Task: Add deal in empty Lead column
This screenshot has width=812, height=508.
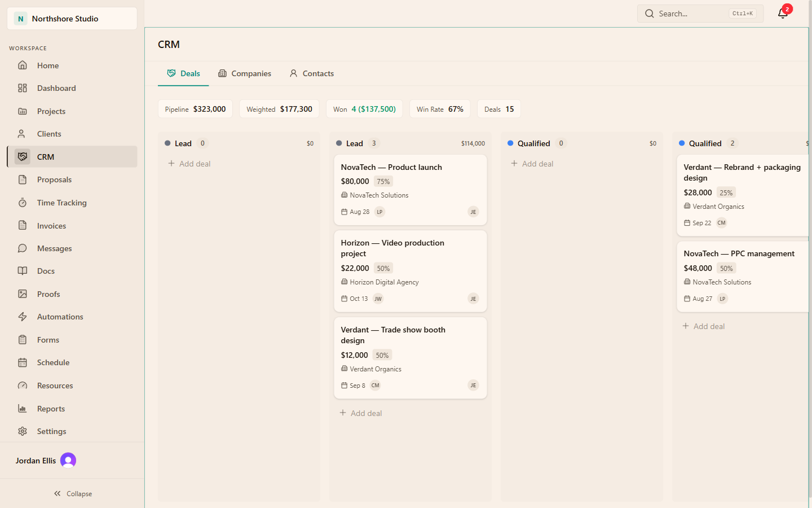Action: 189,164
